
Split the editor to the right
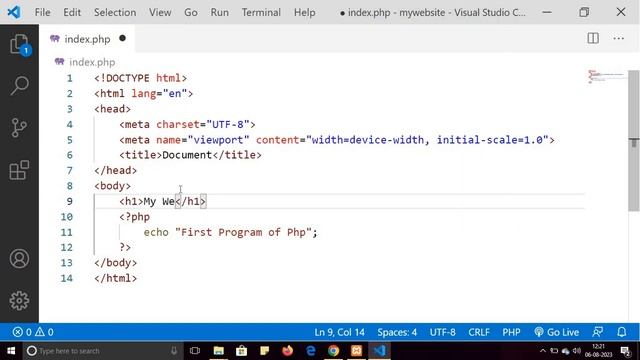pos(593,38)
